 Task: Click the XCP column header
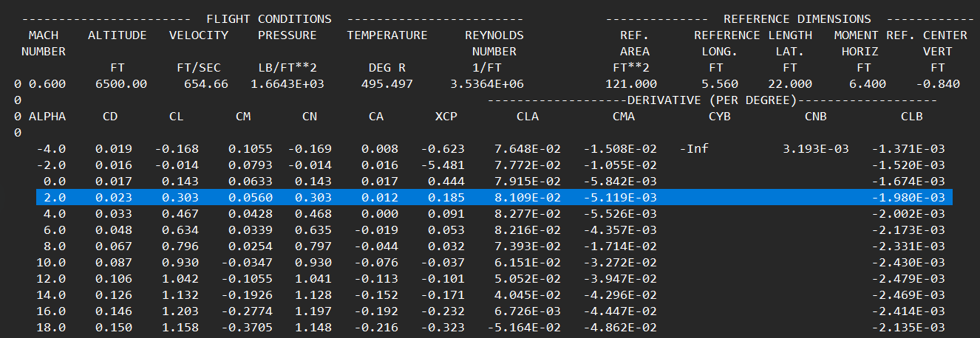coord(446,117)
